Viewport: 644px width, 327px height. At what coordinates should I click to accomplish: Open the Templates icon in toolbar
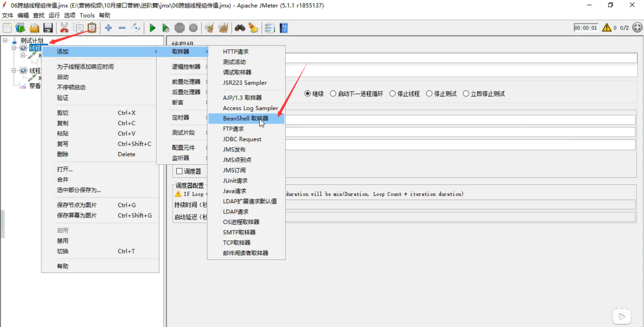pyautogui.click(x=20, y=28)
